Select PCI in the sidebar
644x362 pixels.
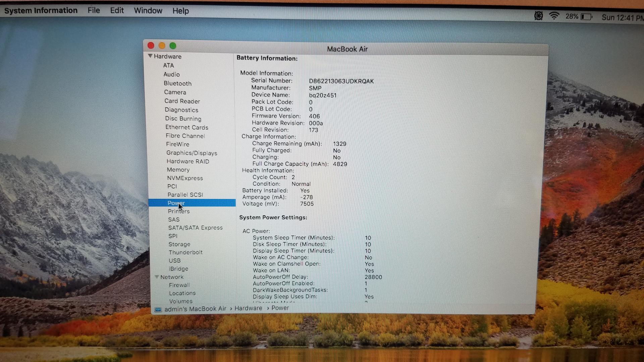[x=172, y=186]
